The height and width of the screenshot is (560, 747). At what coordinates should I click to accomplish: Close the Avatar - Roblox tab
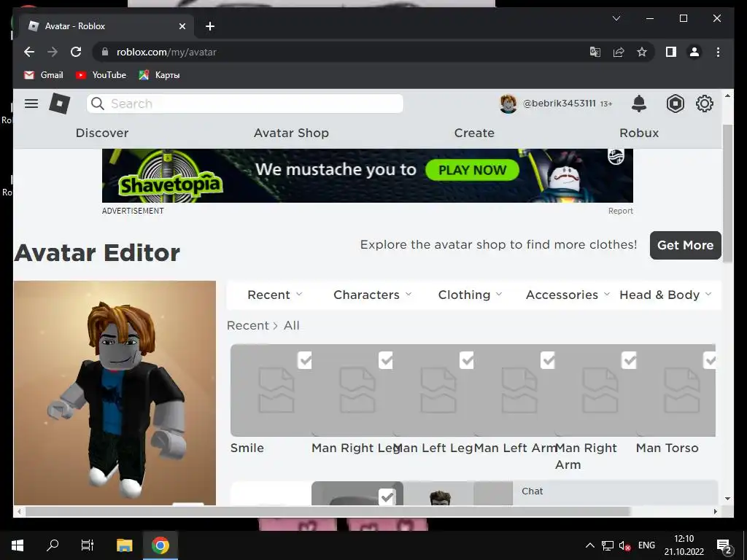(182, 26)
